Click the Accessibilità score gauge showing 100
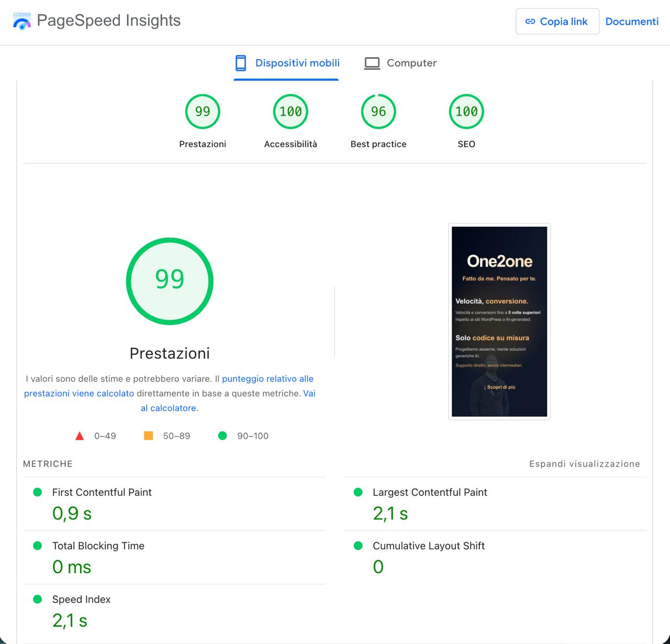670x644 pixels. point(290,111)
